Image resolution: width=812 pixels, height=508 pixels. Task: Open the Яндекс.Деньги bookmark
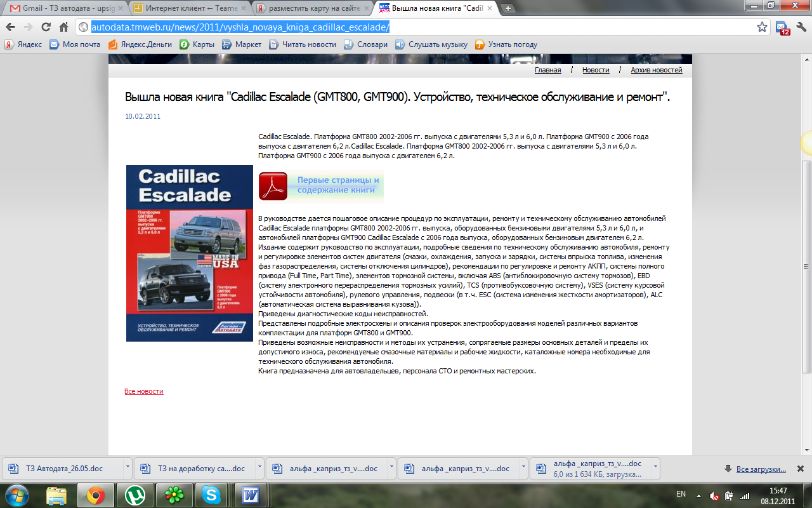tap(140, 44)
